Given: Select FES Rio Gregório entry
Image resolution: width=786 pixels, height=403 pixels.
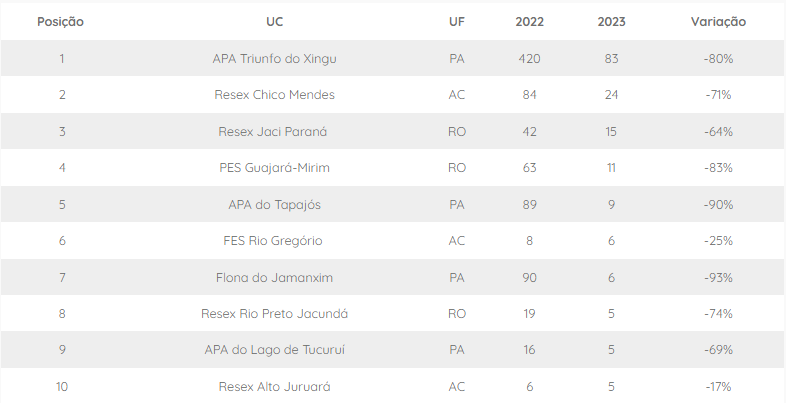Looking at the screenshot, I should pos(275,241).
